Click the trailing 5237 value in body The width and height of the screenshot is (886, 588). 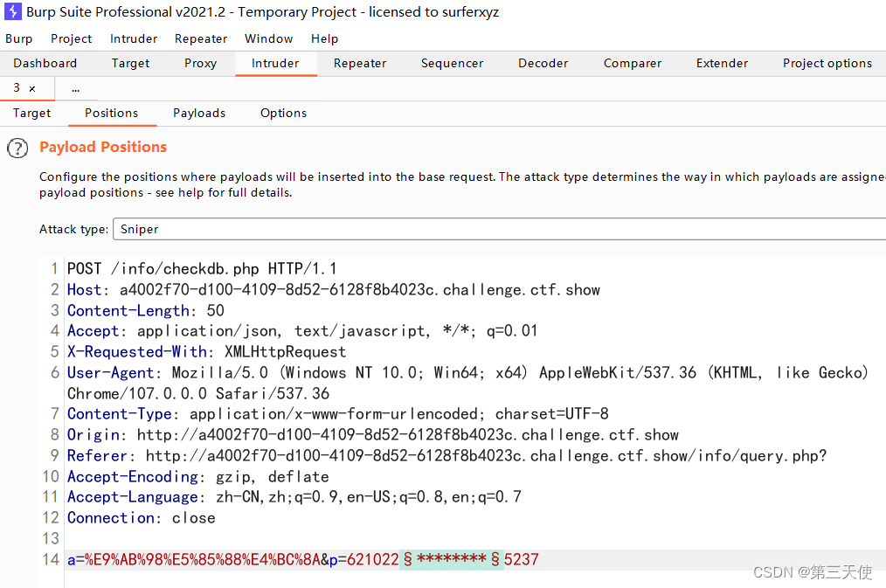point(521,560)
